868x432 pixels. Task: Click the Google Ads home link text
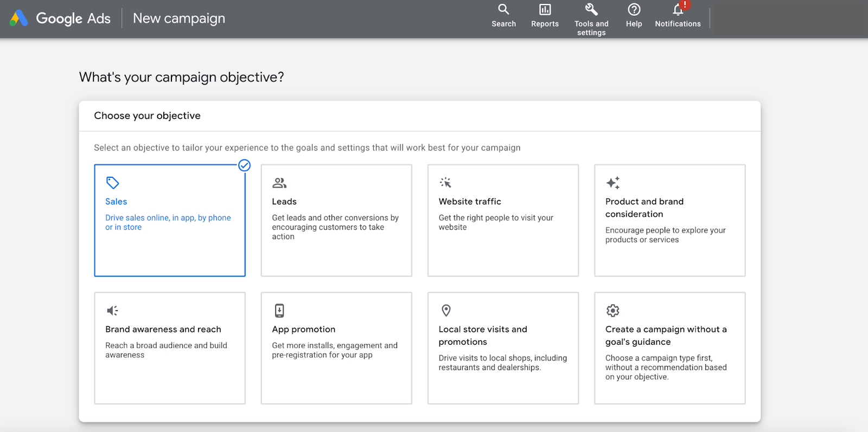[x=73, y=18]
